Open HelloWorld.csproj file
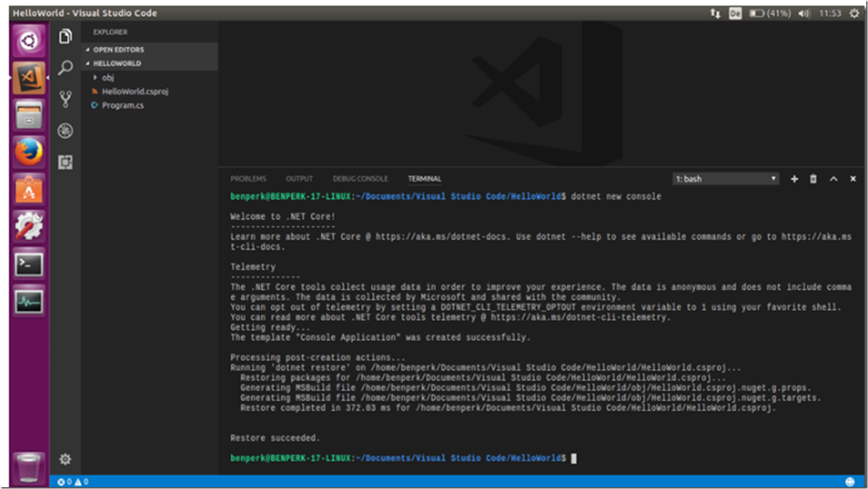 tap(134, 91)
